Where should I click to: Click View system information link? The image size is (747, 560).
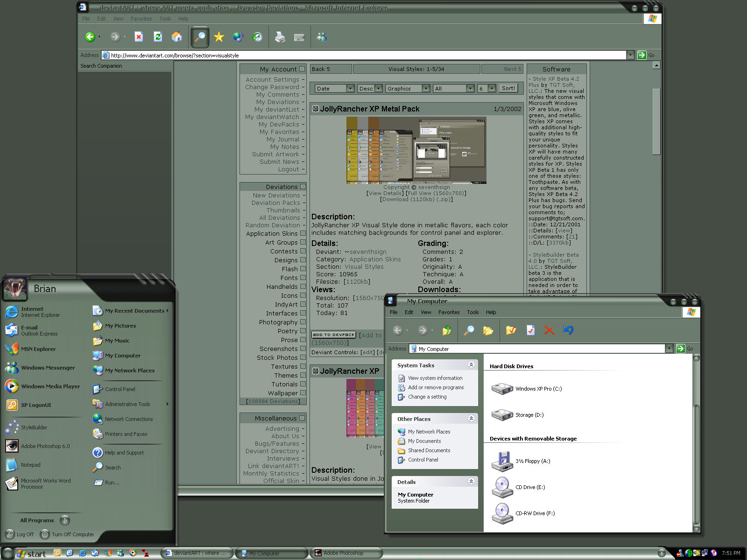pos(435,378)
